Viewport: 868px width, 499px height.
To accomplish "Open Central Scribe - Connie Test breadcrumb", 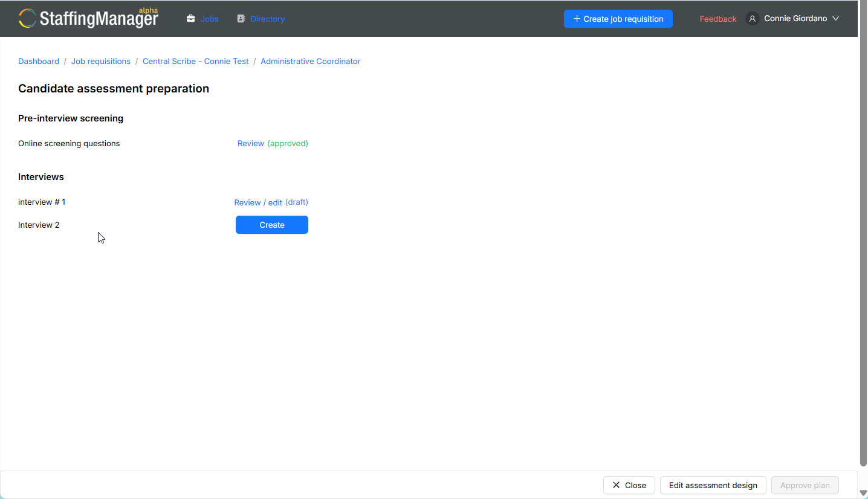I will pyautogui.click(x=196, y=61).
